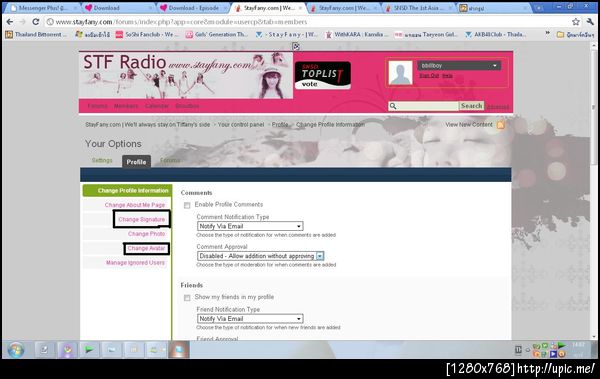
Task: Open Change About Me Page link
Action: (x=135, y=205)
